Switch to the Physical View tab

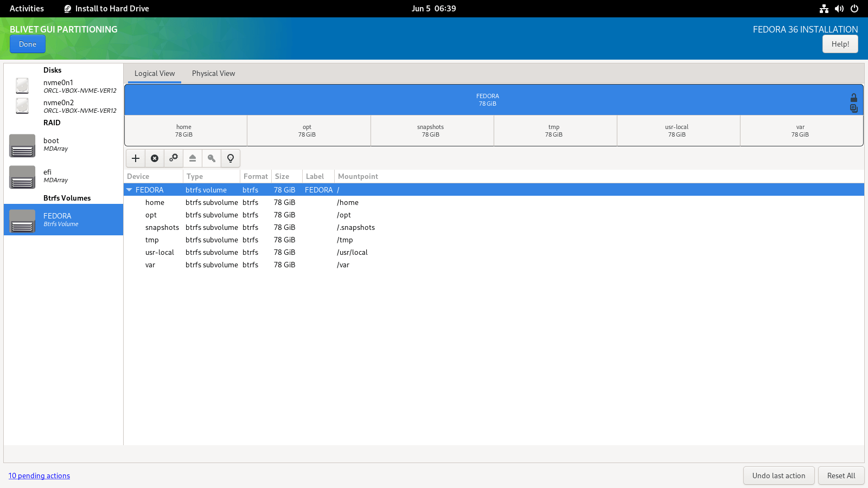click(x=213, y=73)
